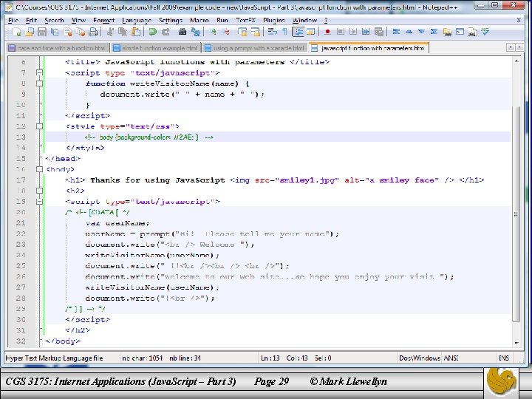Viewport: 532px width, 399px height.
Task: Open the Edit menu
Action: (31, 21)
